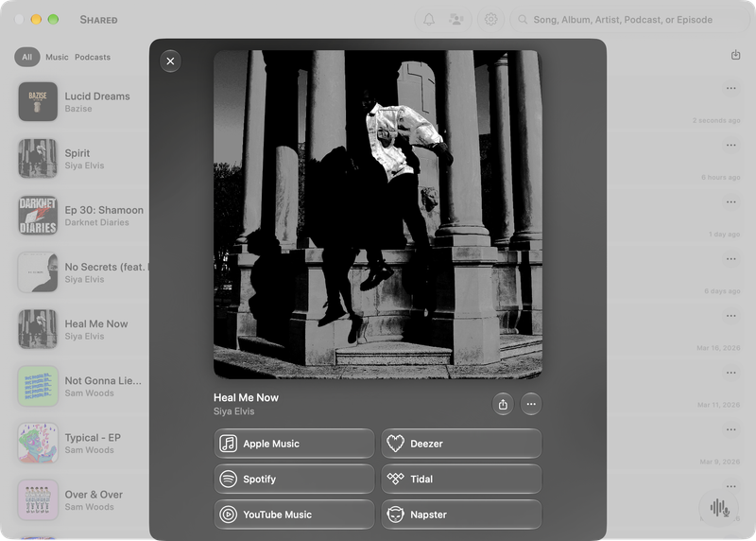Open options menu for Lucid Dreams row

pos(730,88)
